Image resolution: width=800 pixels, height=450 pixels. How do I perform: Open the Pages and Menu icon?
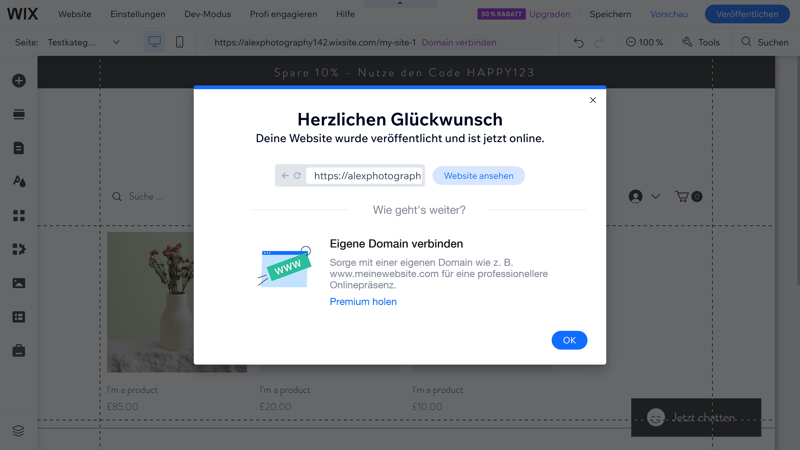tap(19, 148)
